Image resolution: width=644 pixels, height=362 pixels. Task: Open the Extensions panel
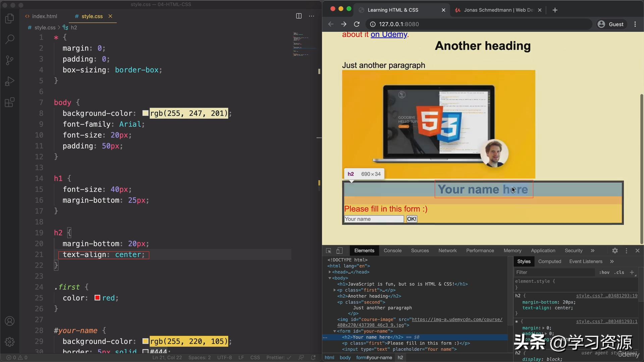(x=9, y=102)
